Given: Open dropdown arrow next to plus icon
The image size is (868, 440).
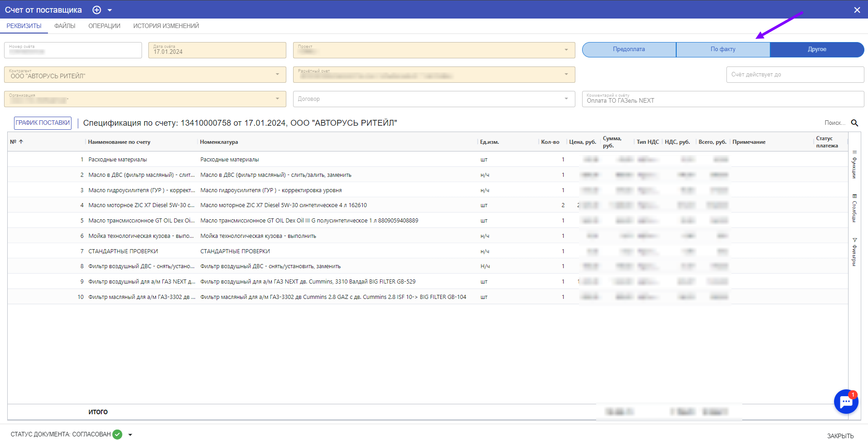Looking at the screenshot, I should click(110, 10).
